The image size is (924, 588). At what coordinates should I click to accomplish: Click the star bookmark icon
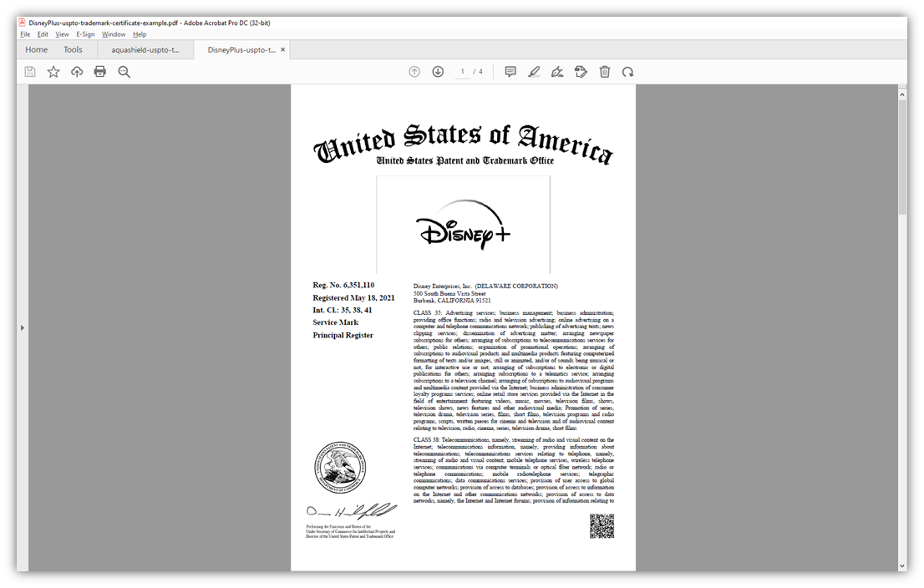(53, 72)
